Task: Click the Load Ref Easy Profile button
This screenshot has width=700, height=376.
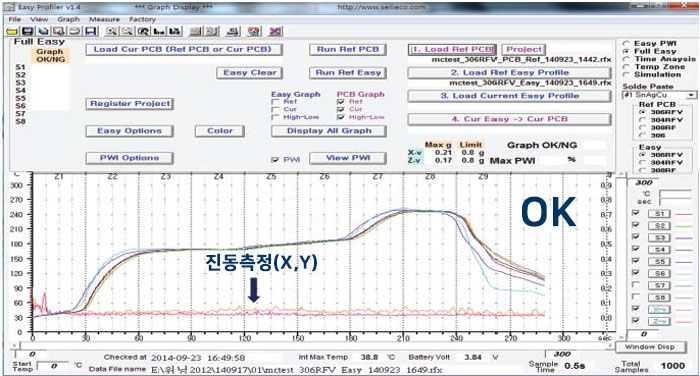Action: [x=509, y=73]
